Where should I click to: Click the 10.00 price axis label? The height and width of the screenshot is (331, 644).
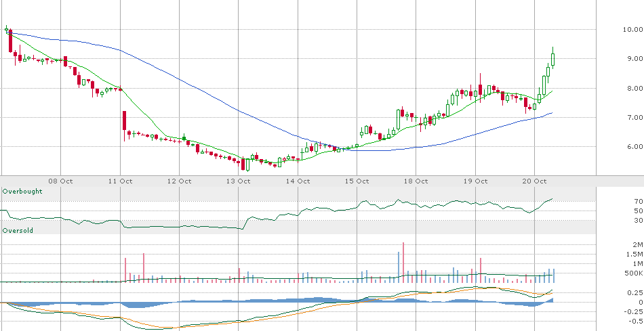pyautogui.click(x=632, y=30)
